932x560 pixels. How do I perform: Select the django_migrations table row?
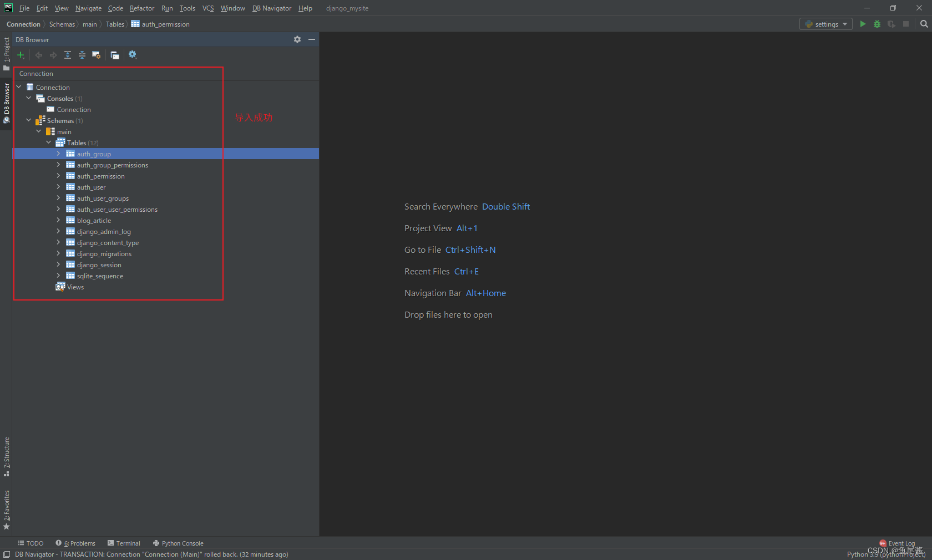[104, 253]
